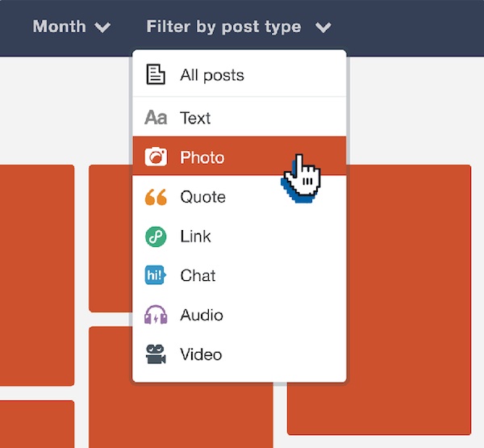Click the video camera icon

click(156, 354)
